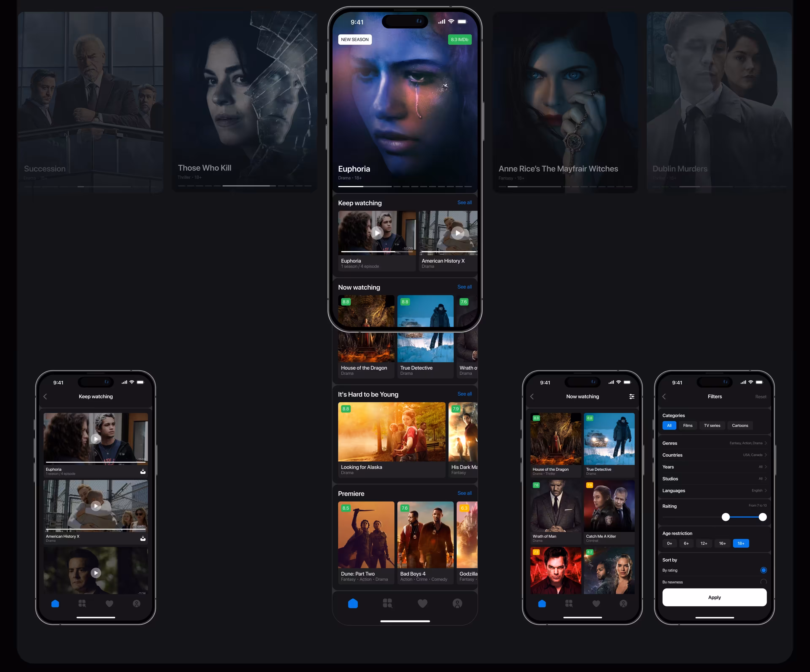Viewport: 810px width, 672px height.
Task: Tap Home icon on Now watching screen
Action: [542, 603]
